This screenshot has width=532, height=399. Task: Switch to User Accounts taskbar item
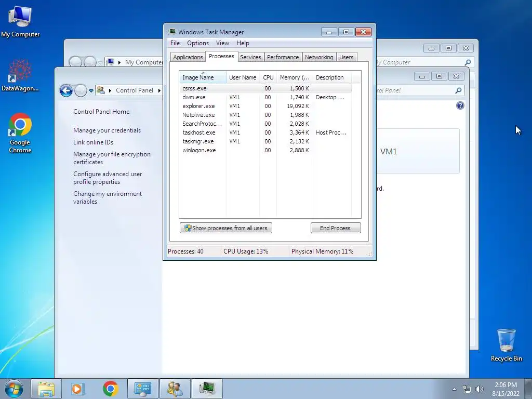(175, 389)
